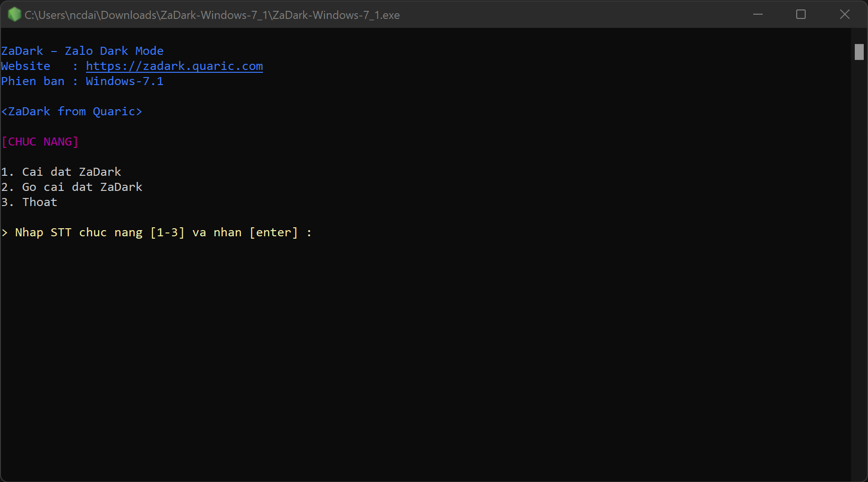Open the zadark.quaric.com website link
Image resolution: width=868 pixels, height=482 pixels.
point(174,66)
